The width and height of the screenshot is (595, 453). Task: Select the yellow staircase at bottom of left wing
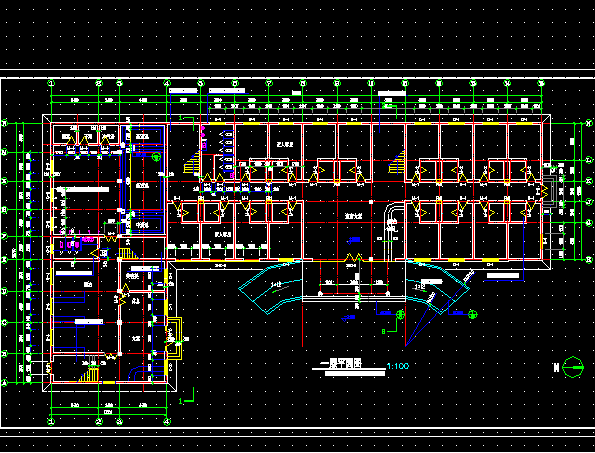pos(89,374)
